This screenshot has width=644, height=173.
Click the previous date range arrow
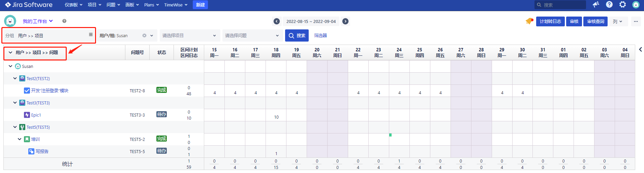(277, 21)
